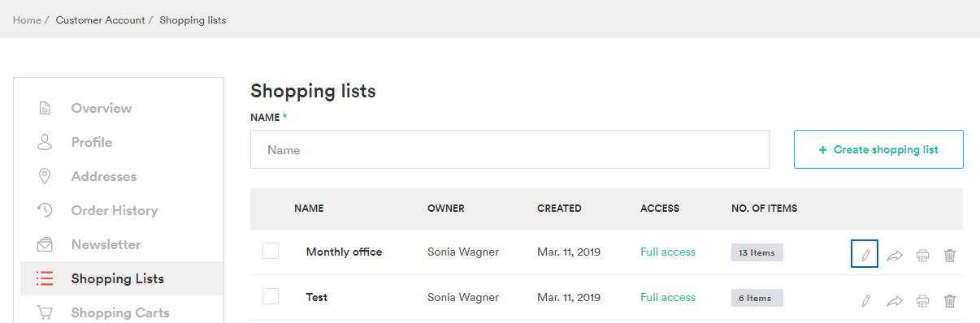
Task: Click the OWNER column header
Action: tap(446, 209)
